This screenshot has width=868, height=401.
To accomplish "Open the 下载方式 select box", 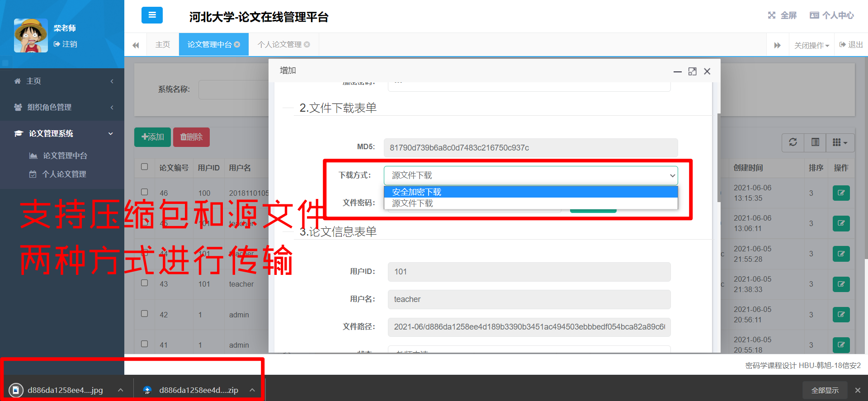I will 531,175.
